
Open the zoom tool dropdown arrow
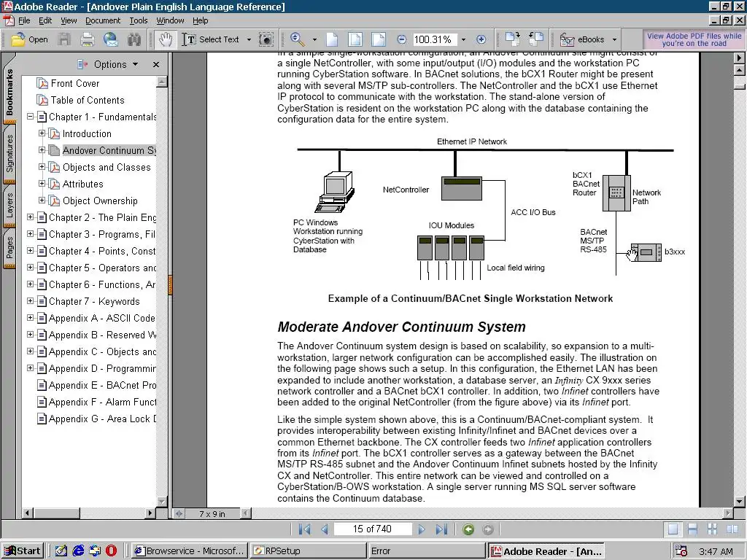pyautogui.click(x=314, y=39)
